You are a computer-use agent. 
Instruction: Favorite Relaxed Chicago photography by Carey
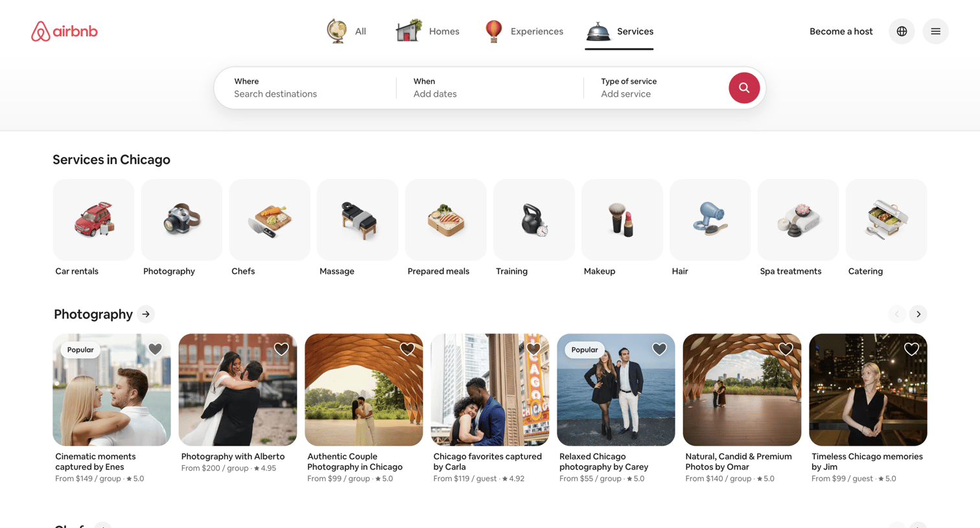click(659, 349)
